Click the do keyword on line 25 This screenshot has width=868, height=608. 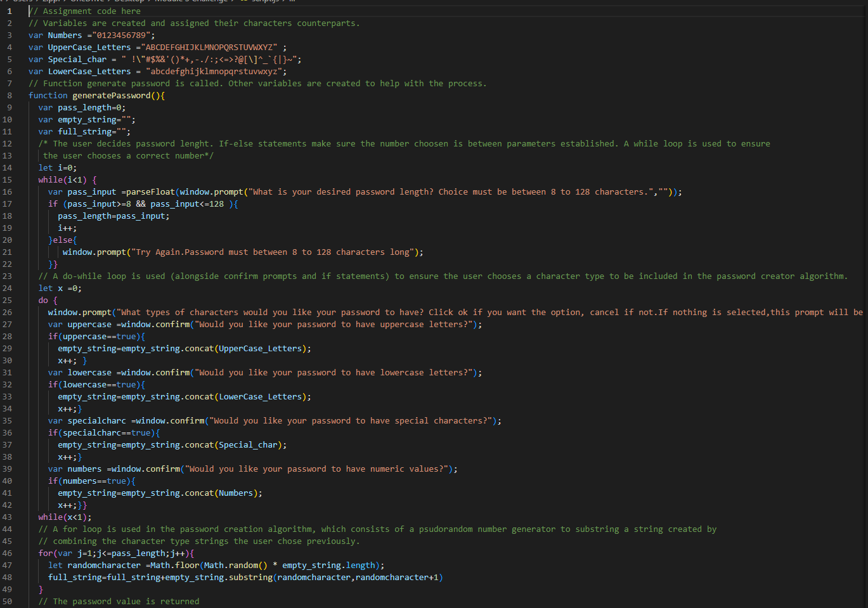click(x=43, y=300)
